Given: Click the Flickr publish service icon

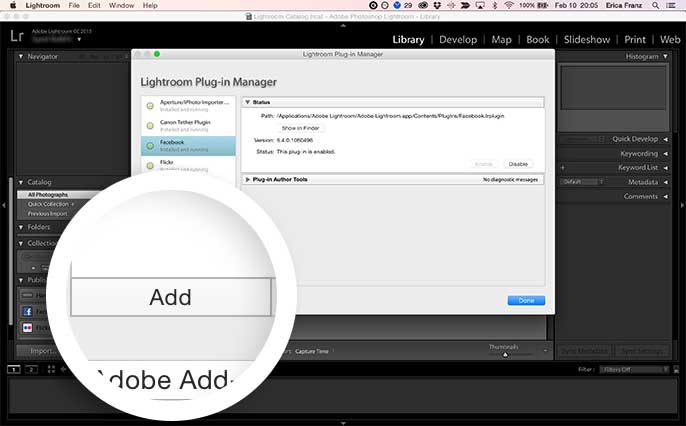Looking at the screenshot, I should [28, 328].
